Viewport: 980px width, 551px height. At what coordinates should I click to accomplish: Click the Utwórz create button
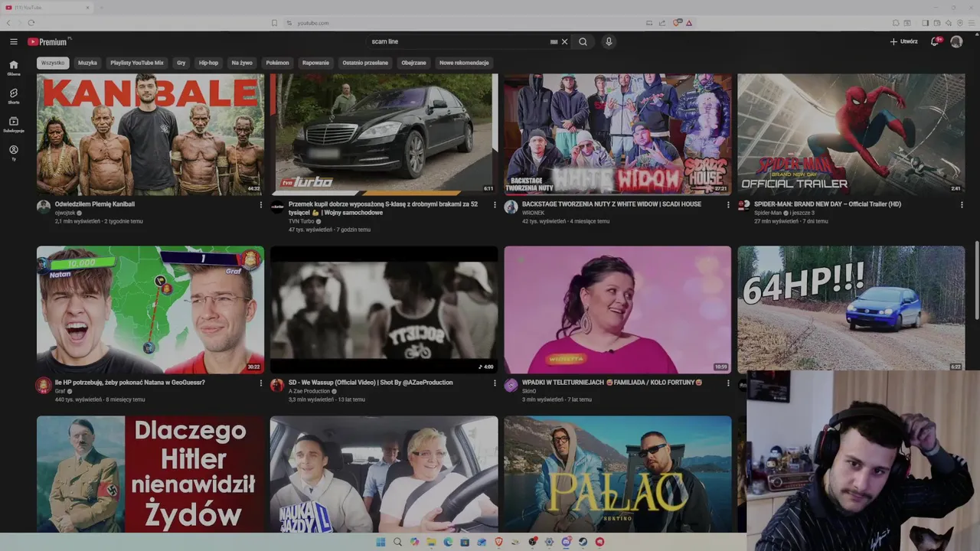[x=903, y=41]
